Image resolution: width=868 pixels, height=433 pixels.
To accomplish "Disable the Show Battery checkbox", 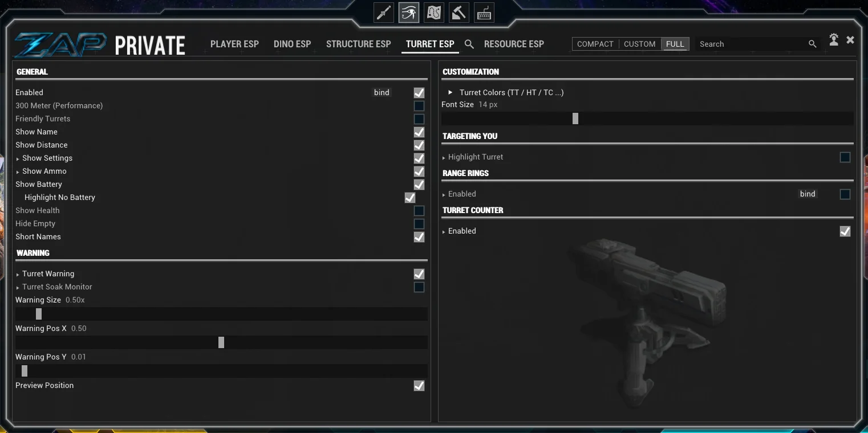I will coord(419,184).
